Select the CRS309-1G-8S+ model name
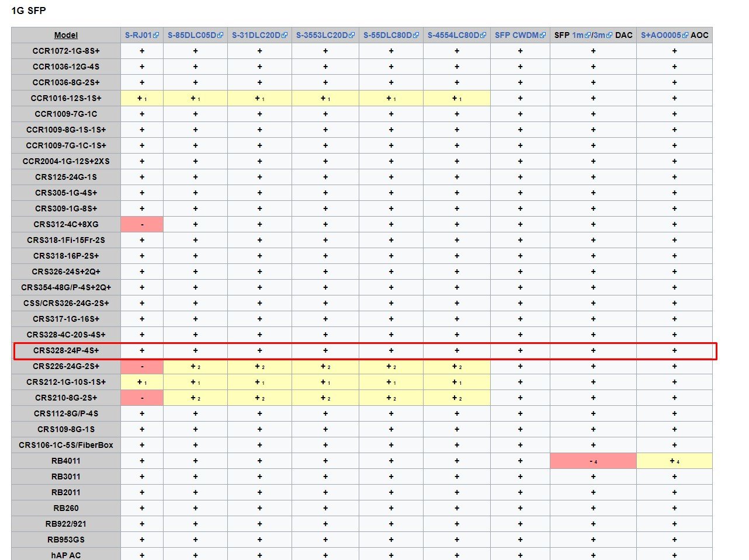749x560 pixels. 66,208
